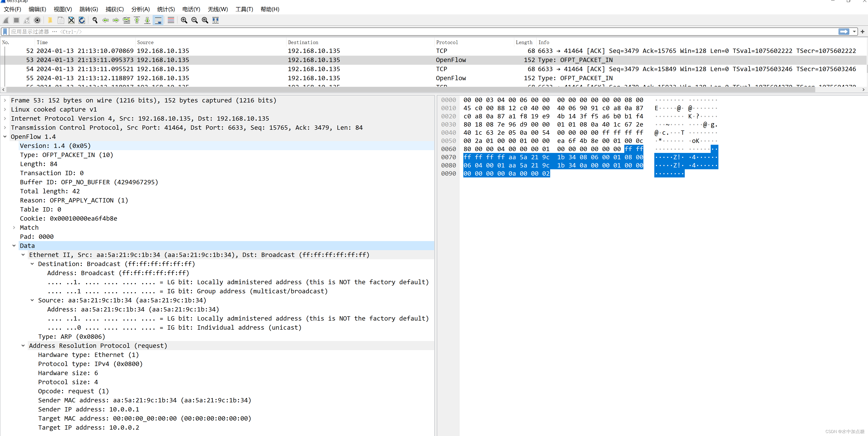Image resolution: width=868 pixels, height=436 pixels.
Task: Toggle auto-scroll during live capture
Action: click(158, 20)
